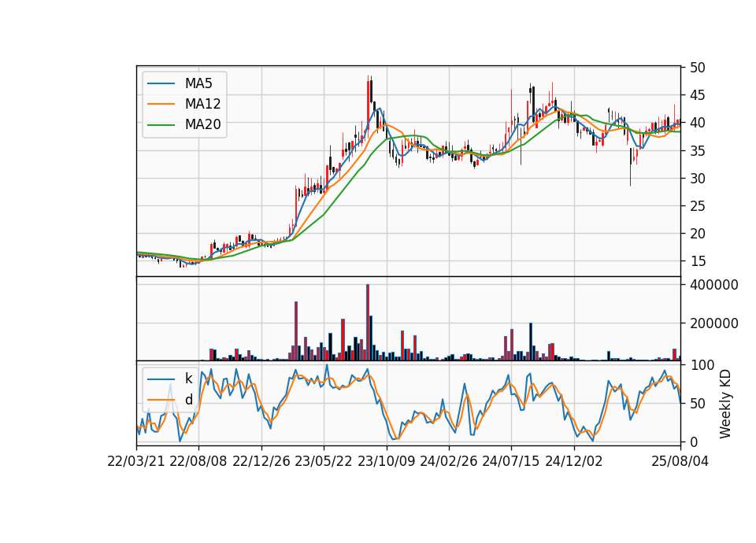Select the green MA20 legend line sample
Viewport: 756px width, 543px height.
click(161, 124)
